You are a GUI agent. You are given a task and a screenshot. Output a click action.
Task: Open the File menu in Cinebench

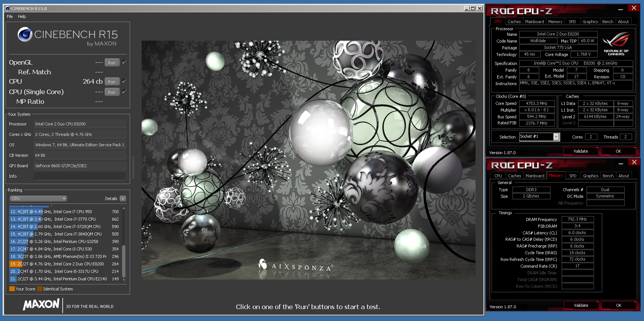coord(10,16)
